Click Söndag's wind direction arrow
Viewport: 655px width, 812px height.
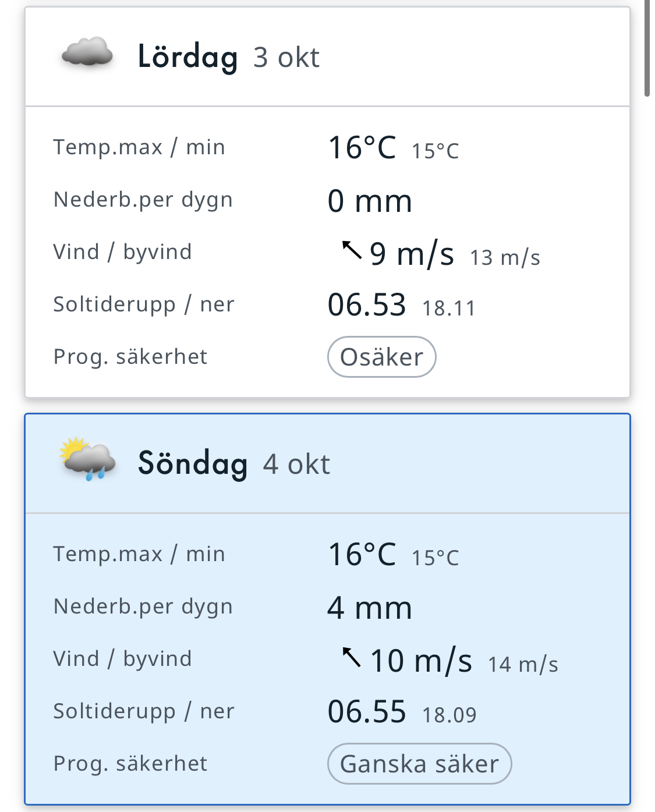coord(351,658)
